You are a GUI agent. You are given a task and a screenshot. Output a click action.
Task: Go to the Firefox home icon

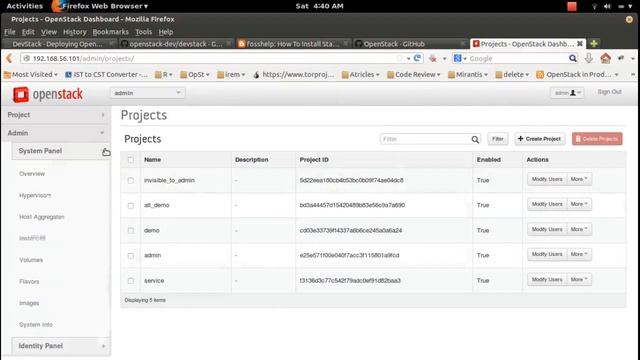(605, 58)
